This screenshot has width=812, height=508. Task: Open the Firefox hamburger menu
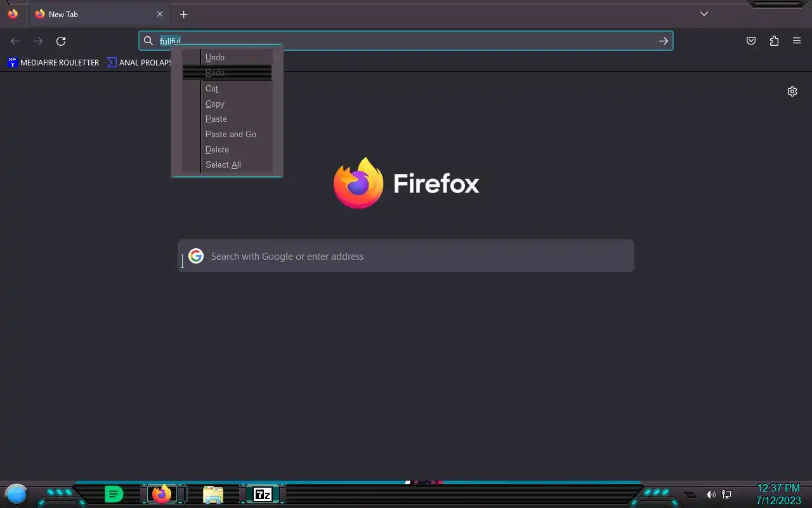pos(797,41)
